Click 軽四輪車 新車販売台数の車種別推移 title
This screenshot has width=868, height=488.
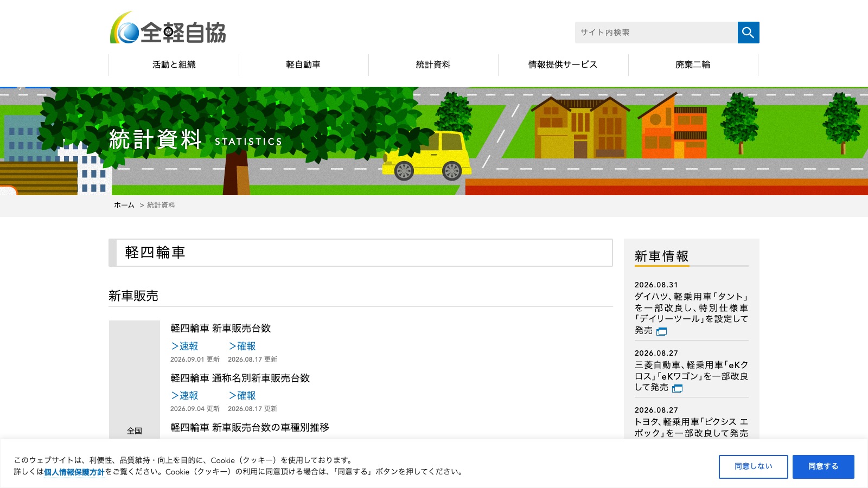pyautogui.click(x=250, y=427)
